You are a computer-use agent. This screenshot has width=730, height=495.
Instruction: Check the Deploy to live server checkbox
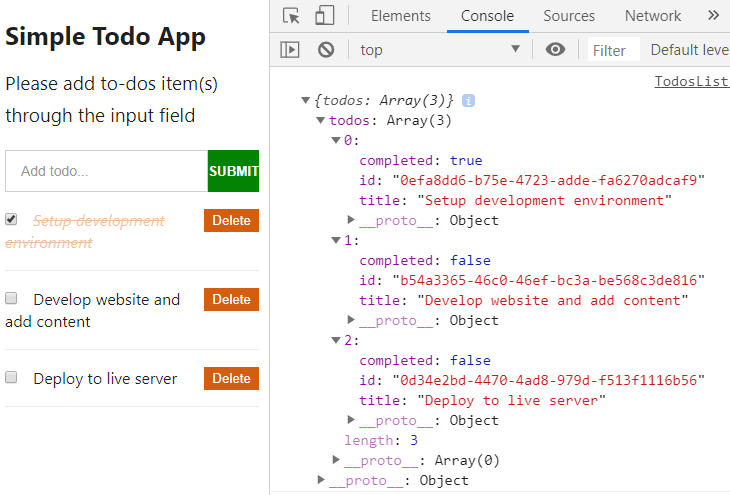coord(11,377)
